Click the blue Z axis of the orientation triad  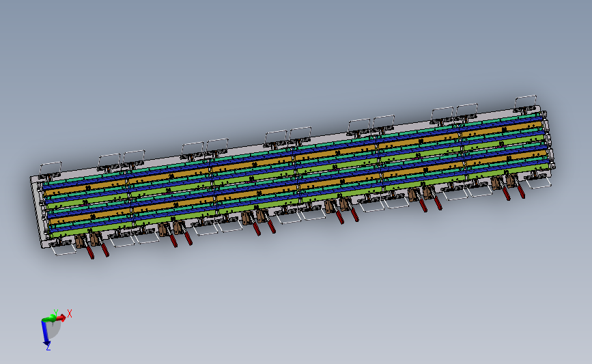[46, 333]
